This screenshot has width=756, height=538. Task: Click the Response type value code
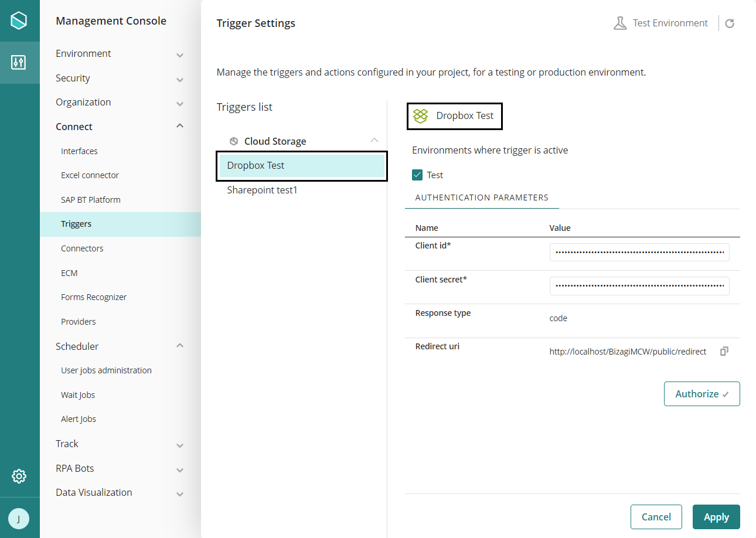(x=559, y=318)
